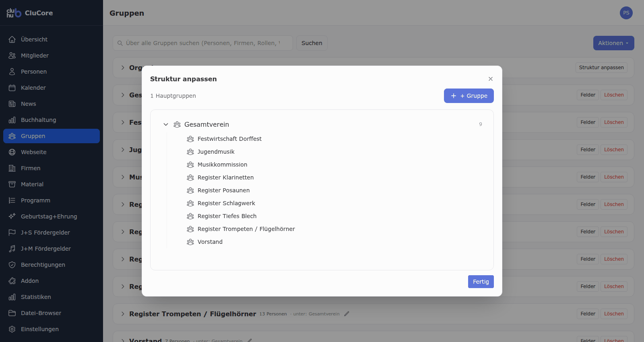The height and width of the screenshot is (342, 644).
Task: Click the Mitglieder people icon
Action: point(12,56)
